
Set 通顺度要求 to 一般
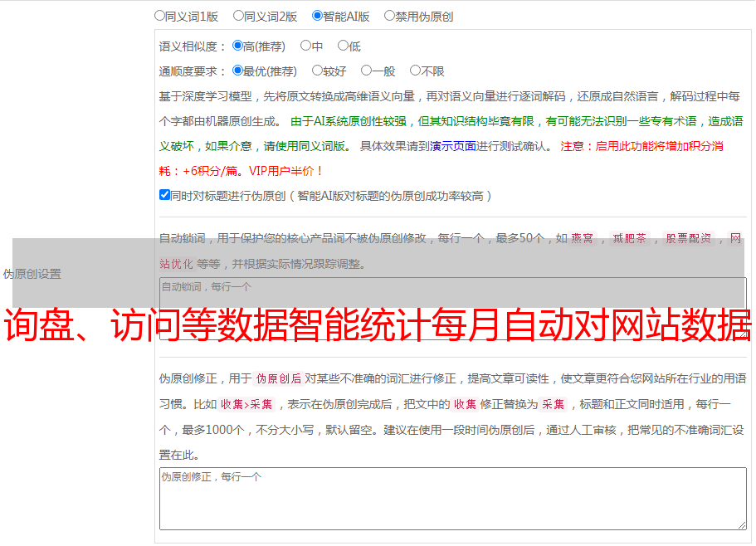pyautogui.click(x=367, y=71)
